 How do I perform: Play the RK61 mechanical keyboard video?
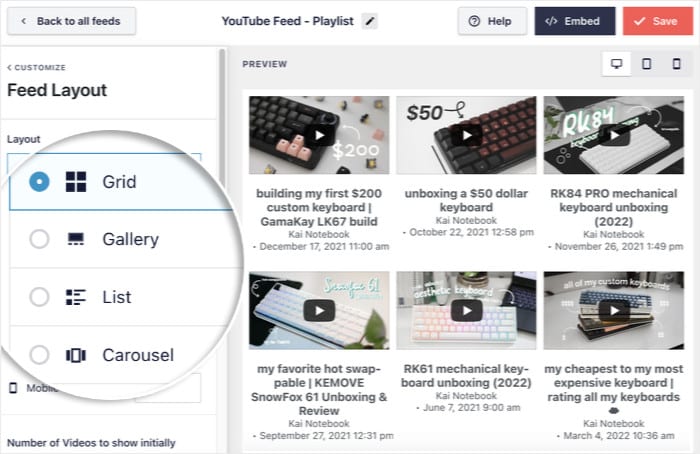(x=467, y=310)
